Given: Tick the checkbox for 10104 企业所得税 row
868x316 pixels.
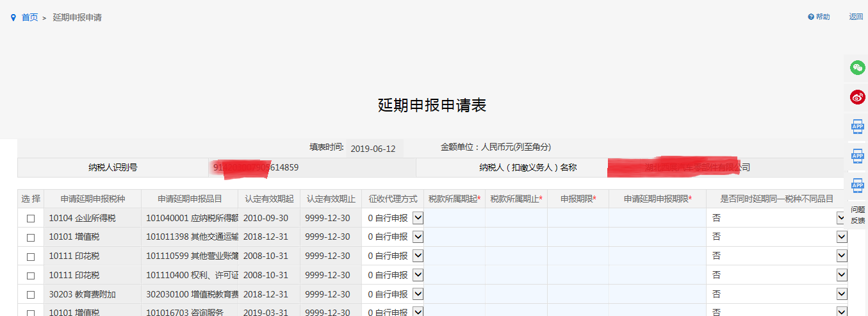Looking at the screenshot, I should 30,219.
